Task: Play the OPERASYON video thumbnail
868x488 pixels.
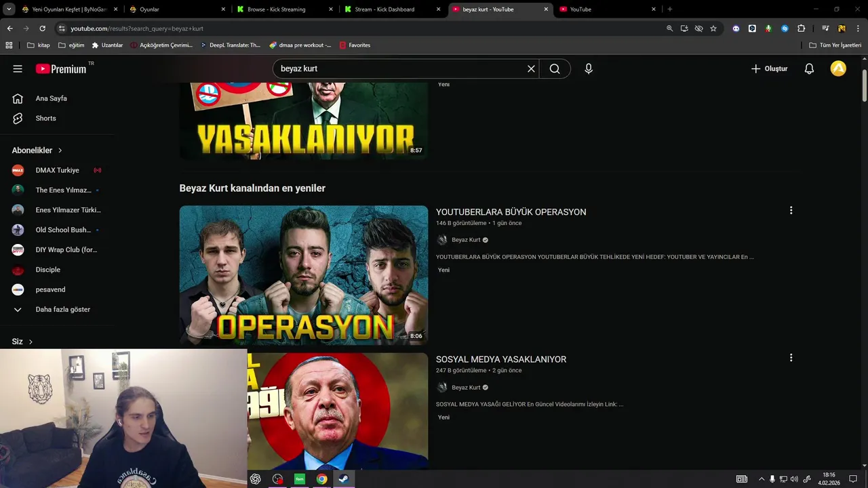Action: click(x=304, y=275)
